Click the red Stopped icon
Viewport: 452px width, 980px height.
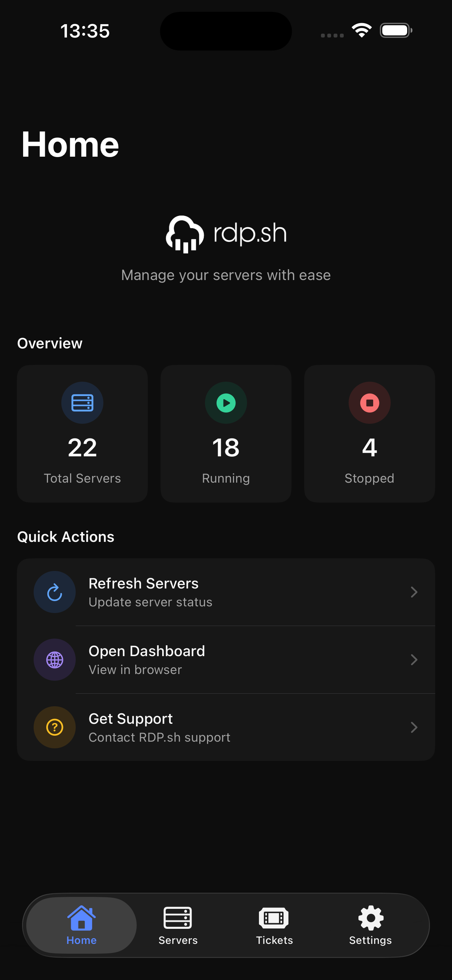point(369,403)
